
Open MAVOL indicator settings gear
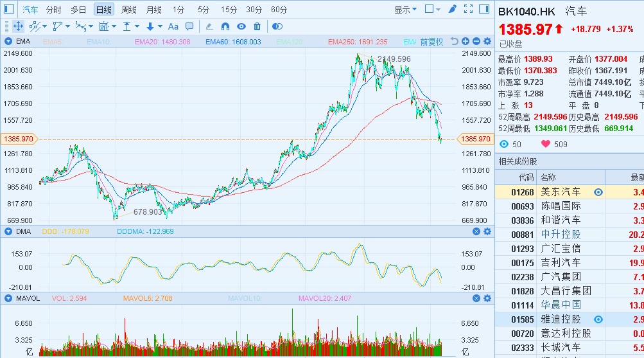point(487,298)
